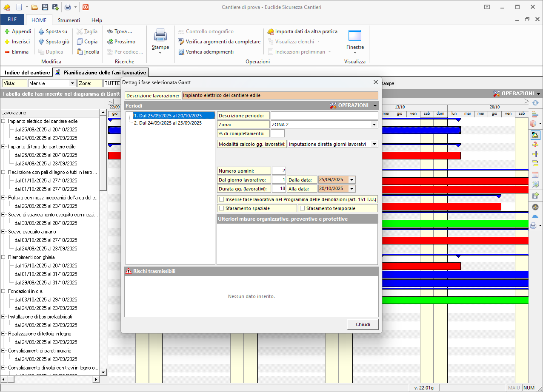Select period 2 from 24/09/2025 in list

(x=168, y=123)
